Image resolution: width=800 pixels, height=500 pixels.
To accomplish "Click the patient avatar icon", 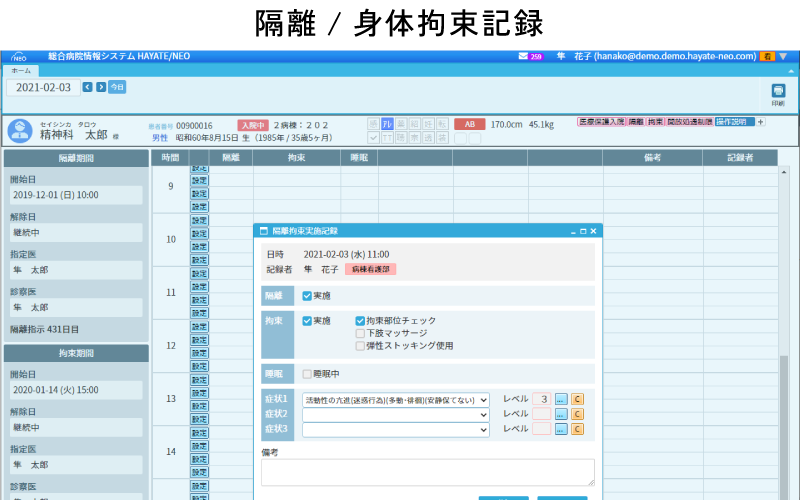I will (x=19, y=130).
